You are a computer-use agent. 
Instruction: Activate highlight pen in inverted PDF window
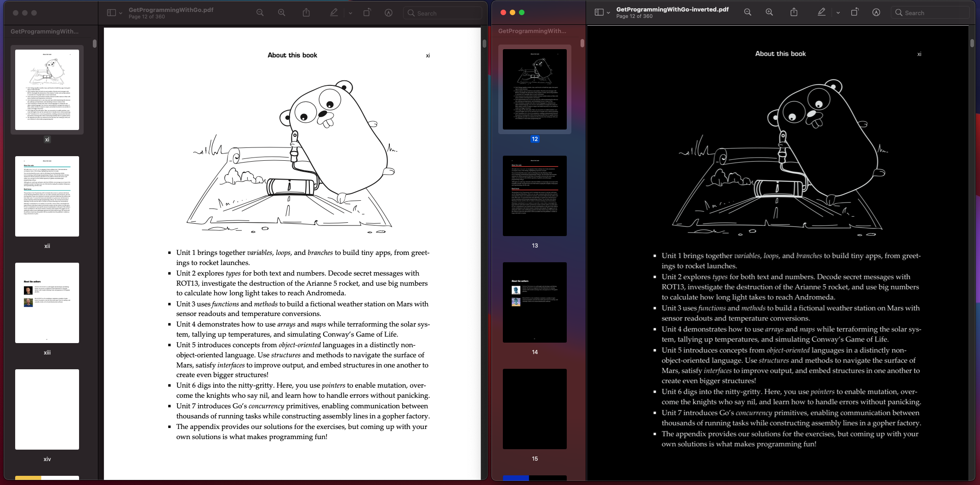822,12
